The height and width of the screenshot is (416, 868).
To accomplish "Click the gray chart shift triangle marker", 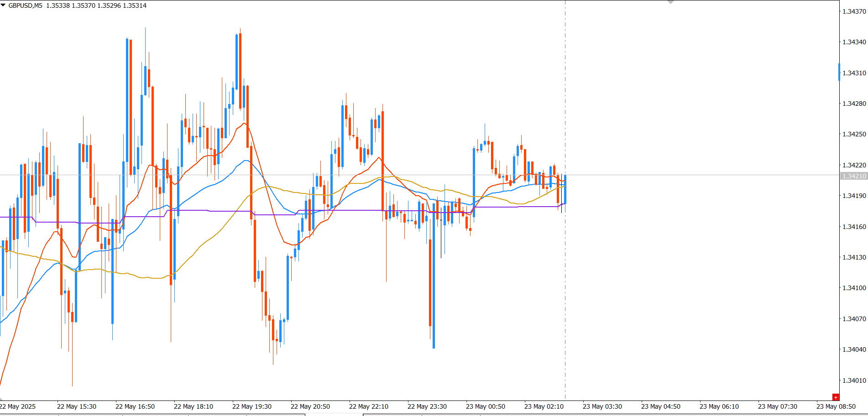I will tap(670, 2).
